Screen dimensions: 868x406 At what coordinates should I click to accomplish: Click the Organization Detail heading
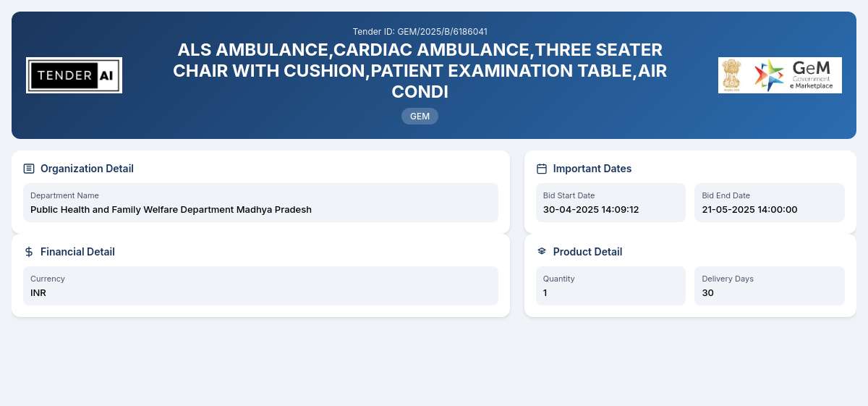[87, 169]
